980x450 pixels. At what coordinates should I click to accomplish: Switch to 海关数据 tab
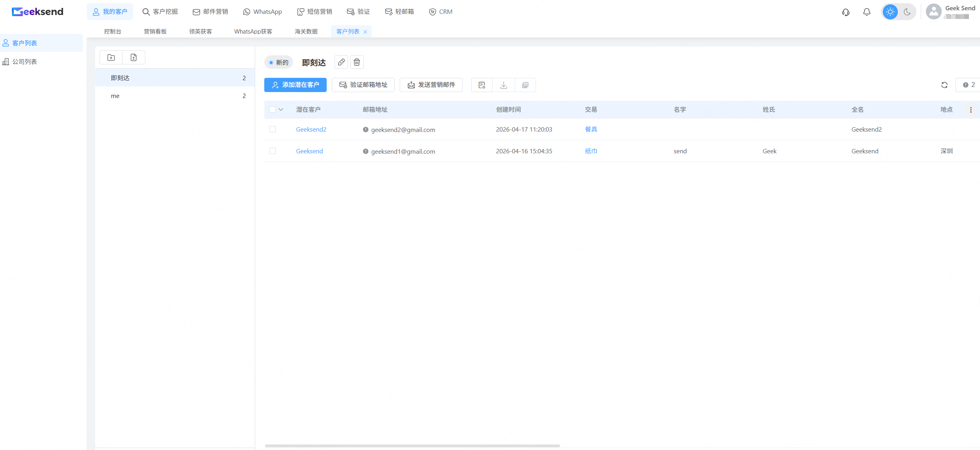point(306,32)
